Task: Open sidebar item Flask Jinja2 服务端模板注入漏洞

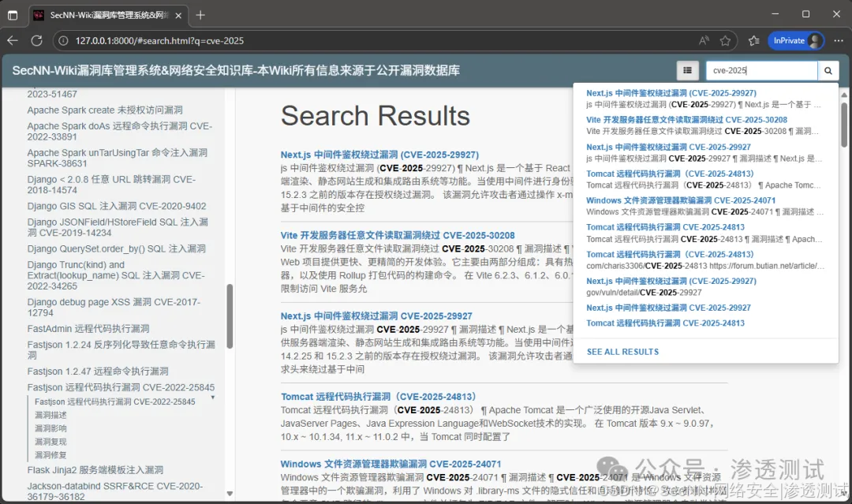Action: click(x=95, y=470)
